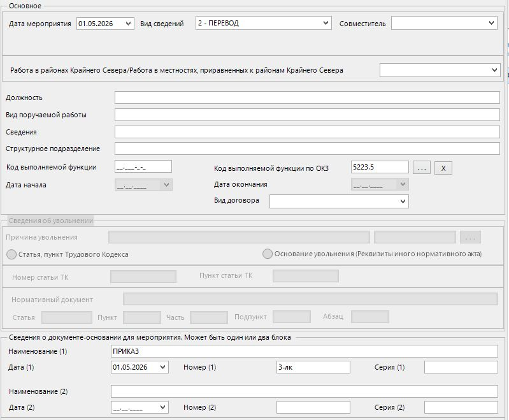This screenshot has height=420, width=509.
Task: Click the Статья field in dismissal section
Action: point(67,317)
